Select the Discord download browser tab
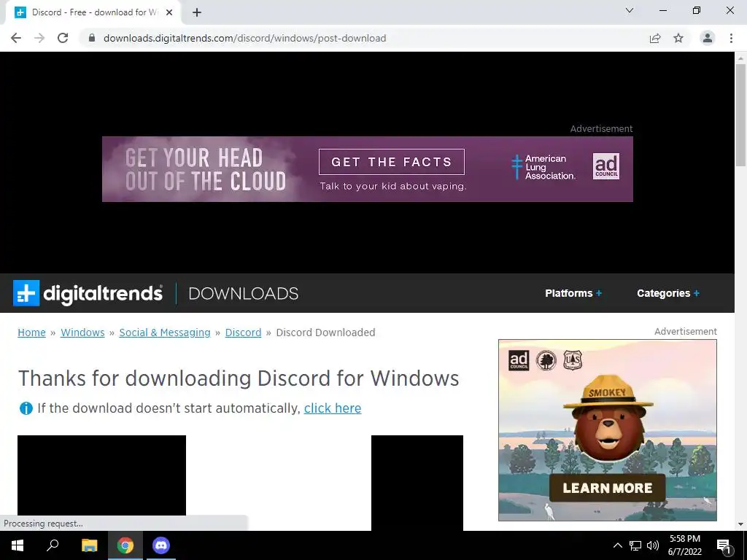Image resolution: width=747 pixels, height=560 pixels. pos(93,12)
